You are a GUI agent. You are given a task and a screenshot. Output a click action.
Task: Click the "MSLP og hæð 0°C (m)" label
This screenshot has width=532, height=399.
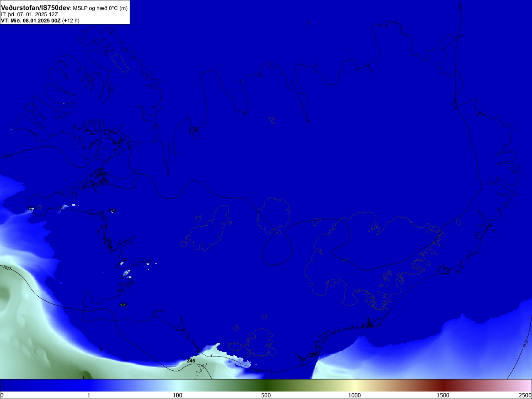(100, 8)
